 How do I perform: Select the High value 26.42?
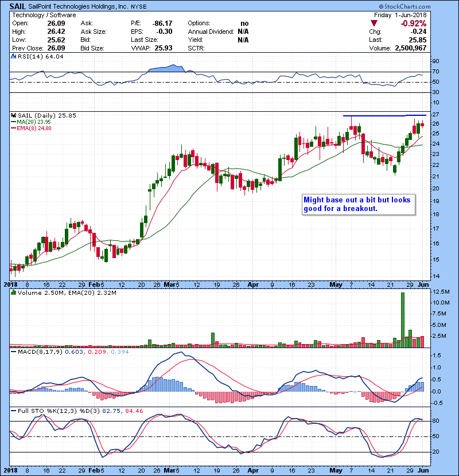(56, 32)
